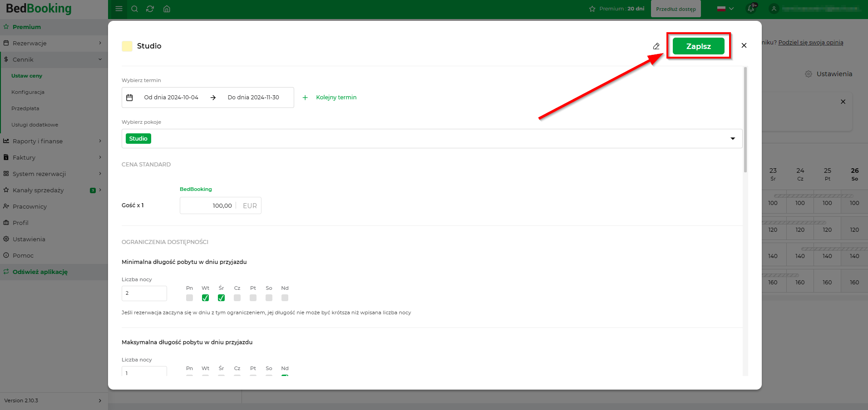Click the Kanały sprzedaży badge showing 3
Viewport: 868px width, 410px height.
coord(93,190)
